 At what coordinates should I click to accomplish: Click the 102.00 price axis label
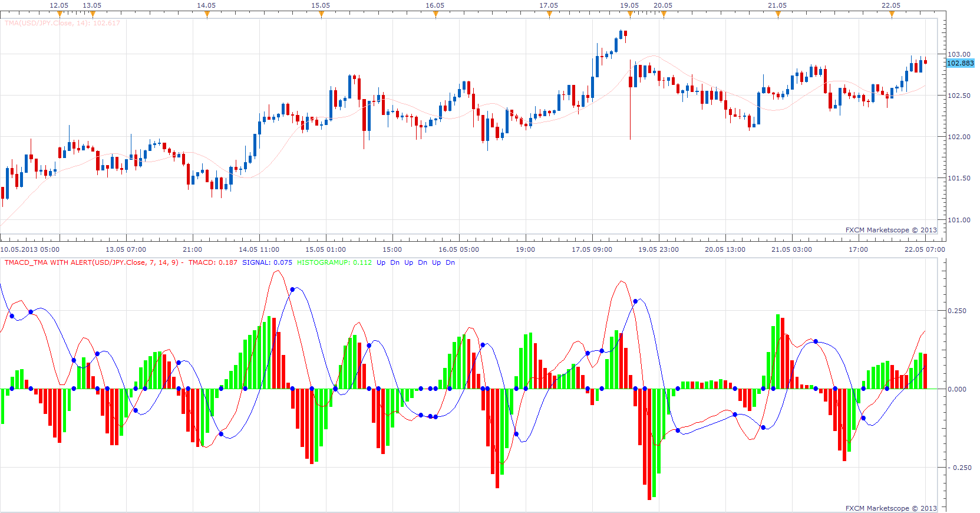[959, 137]
